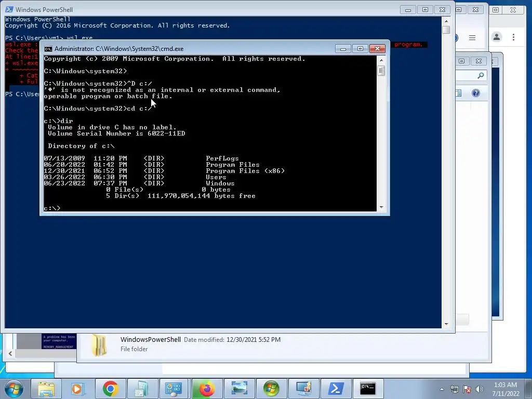
Task: Switch to Google Chrome in the taskbar
Action: click(x=110, y=389)
